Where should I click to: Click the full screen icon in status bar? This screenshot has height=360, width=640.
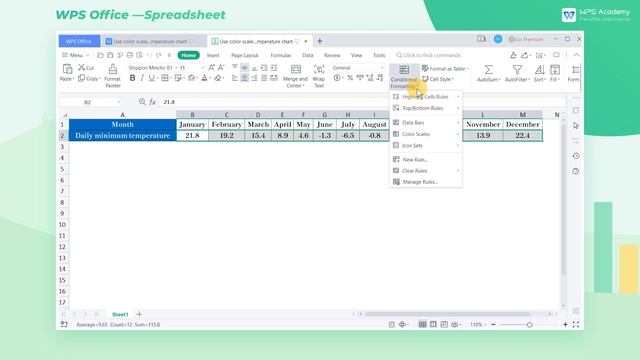tap(576, 324)
